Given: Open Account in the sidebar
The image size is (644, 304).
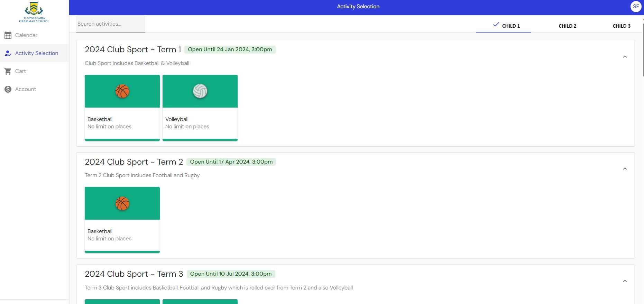Looking at the screenshot, I should click(x=34, y=89).
